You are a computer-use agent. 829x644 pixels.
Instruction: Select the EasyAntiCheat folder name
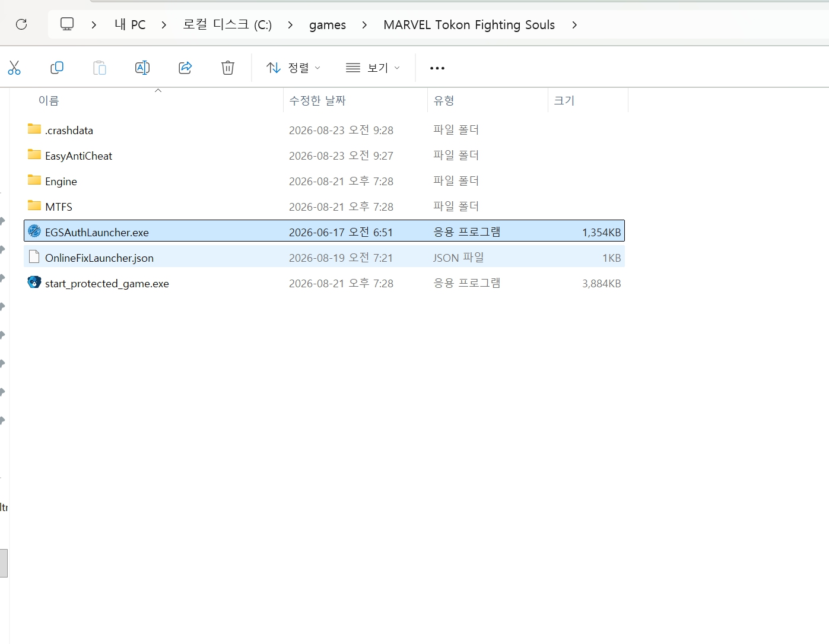pos(78,156)
